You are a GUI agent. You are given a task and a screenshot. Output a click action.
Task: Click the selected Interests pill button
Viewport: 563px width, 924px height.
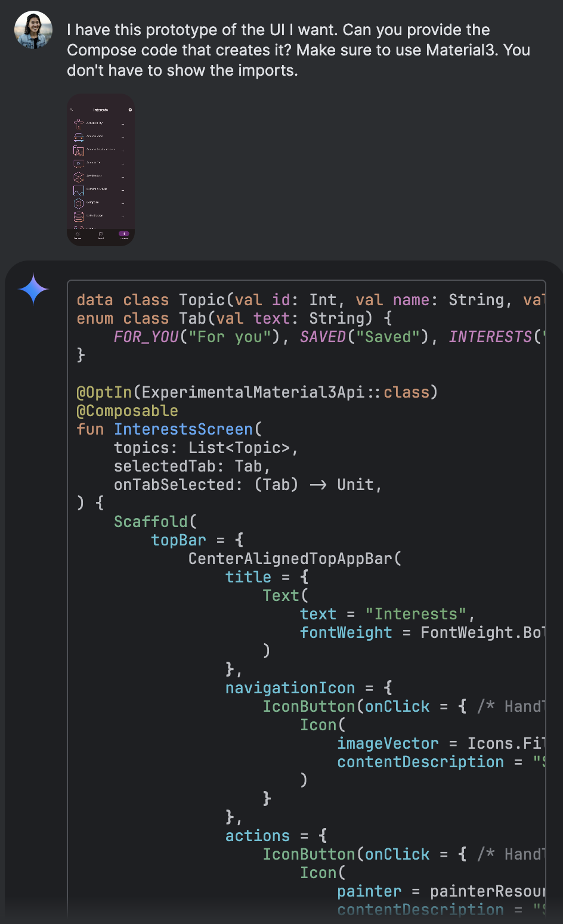[124, 234]
